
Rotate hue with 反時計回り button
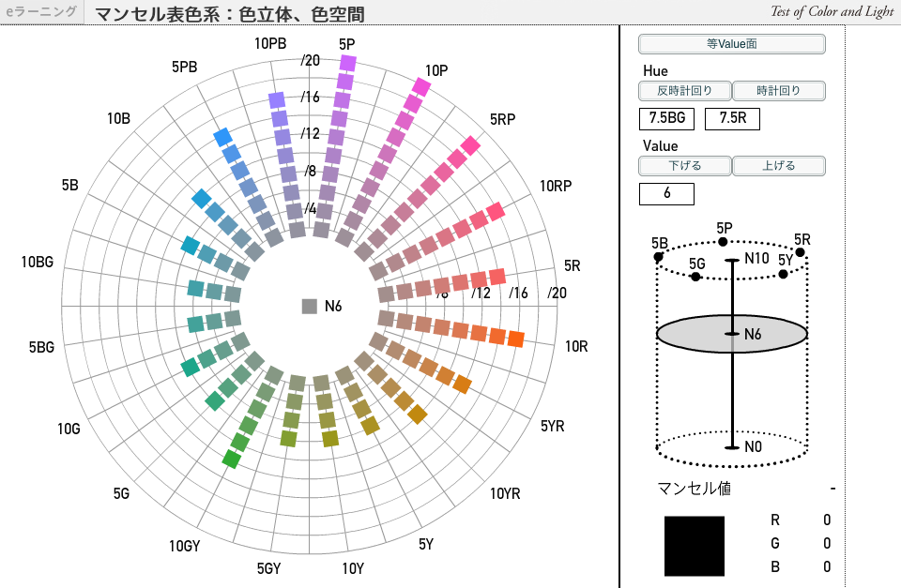tap(684, 91)
